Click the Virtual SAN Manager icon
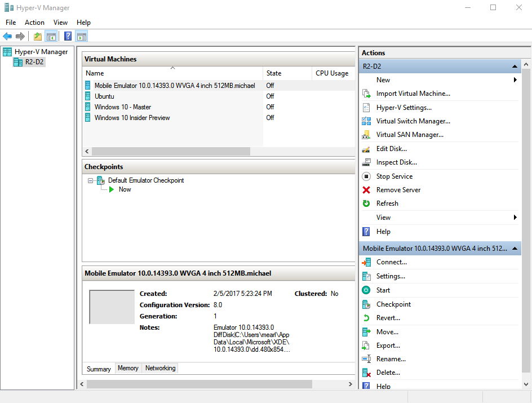Screen dimensions: 532x403 [x=366, y=135]
